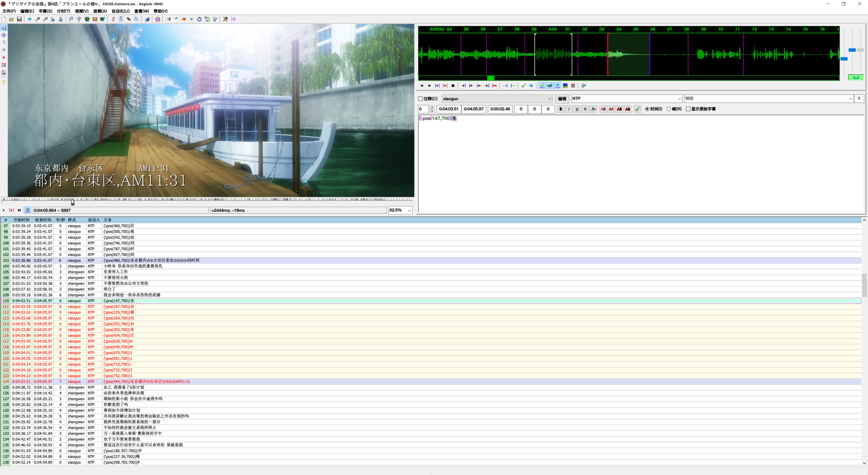Select the 时间(I) time radio button

pos(647,109)
